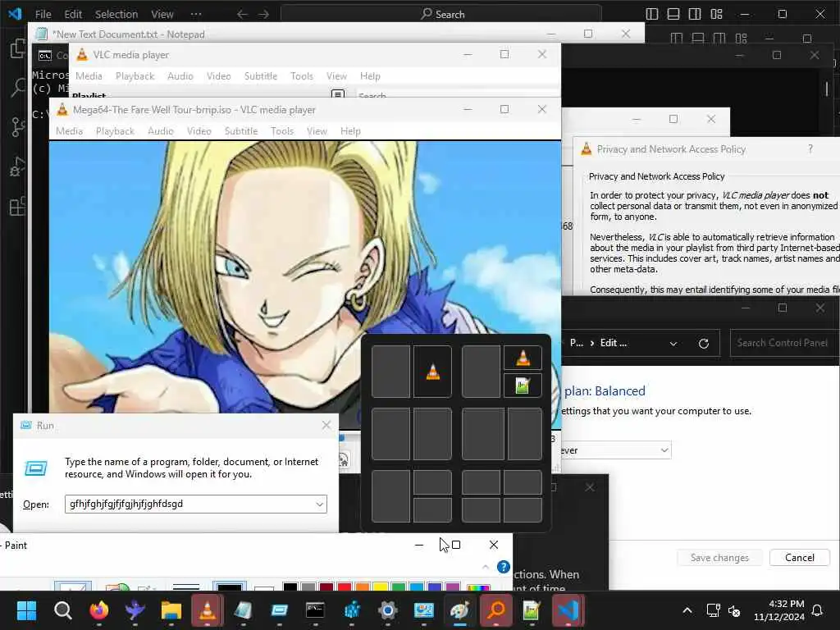Viewport: 840px width, 630px height.
Task: Click the VS Code go back arrow
Action: 242,15
